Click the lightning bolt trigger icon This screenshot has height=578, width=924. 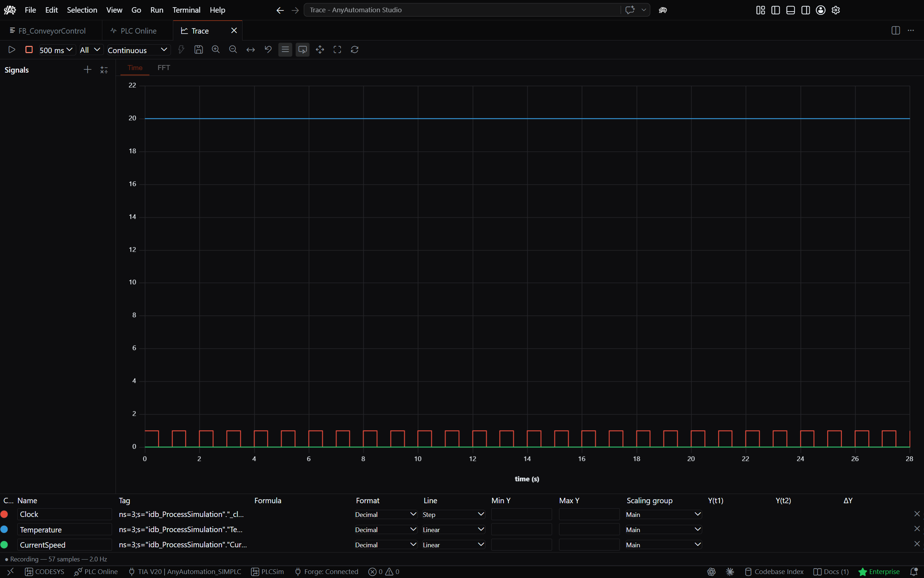click(181, 50)
